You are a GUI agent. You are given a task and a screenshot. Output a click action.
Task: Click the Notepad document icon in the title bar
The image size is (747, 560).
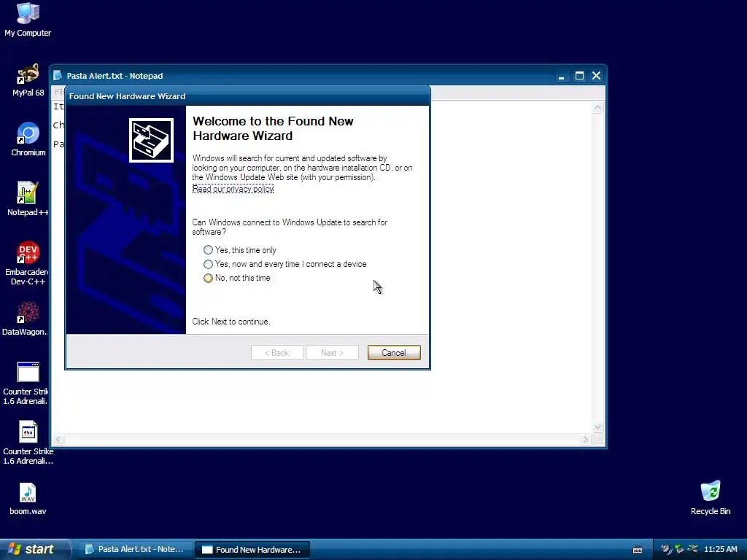[x=58, y=76]
